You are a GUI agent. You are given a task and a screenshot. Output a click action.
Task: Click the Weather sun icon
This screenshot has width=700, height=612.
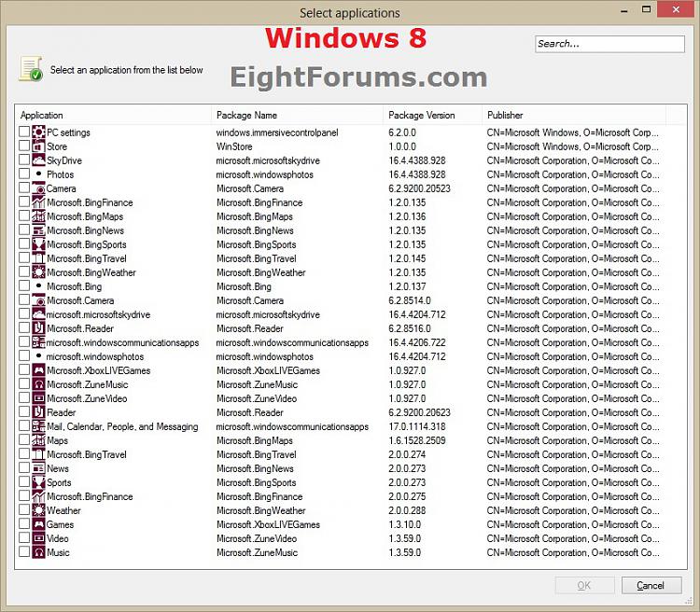coord(38,510)
